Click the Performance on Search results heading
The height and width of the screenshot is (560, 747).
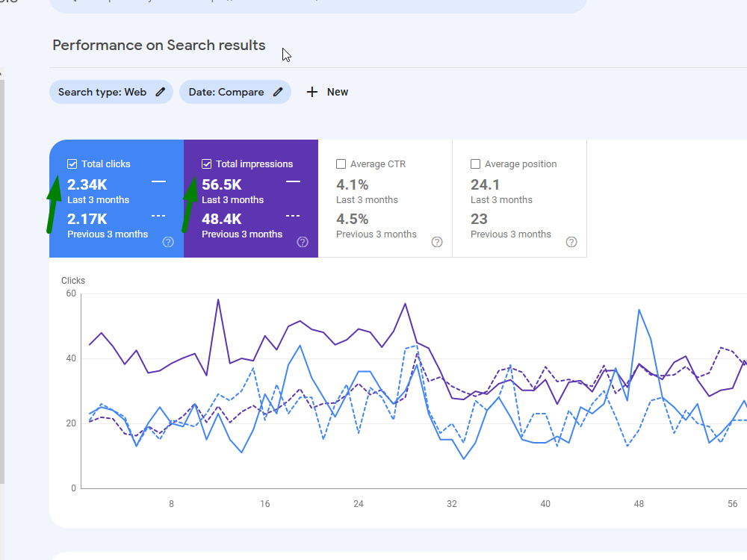tap(158, 46)
